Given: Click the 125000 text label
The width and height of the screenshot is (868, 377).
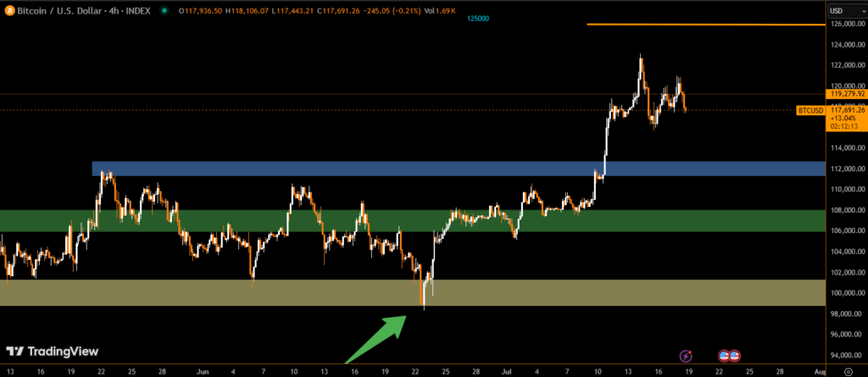Looking at the screenshot, I should pos(478,18).
